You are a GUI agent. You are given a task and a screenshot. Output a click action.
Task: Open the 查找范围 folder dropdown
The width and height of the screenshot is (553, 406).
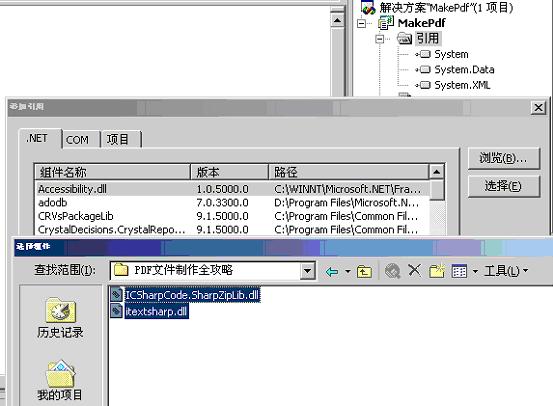[308, 271]
